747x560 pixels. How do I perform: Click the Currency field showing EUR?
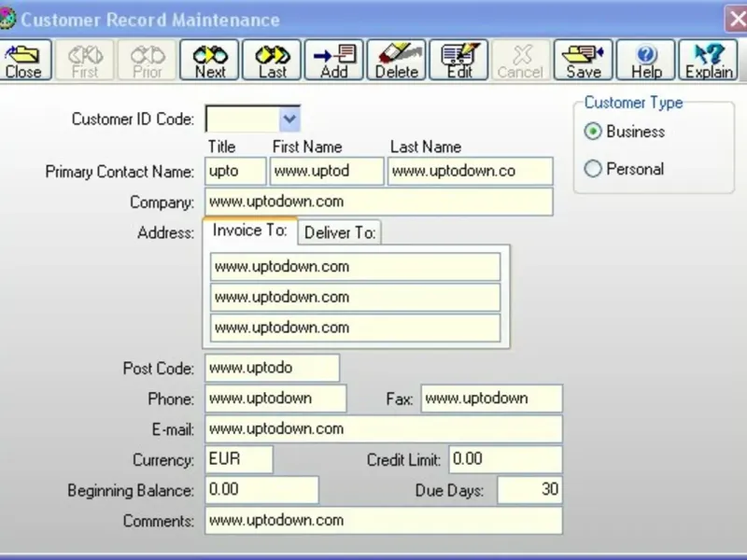(x=239, y=459)
